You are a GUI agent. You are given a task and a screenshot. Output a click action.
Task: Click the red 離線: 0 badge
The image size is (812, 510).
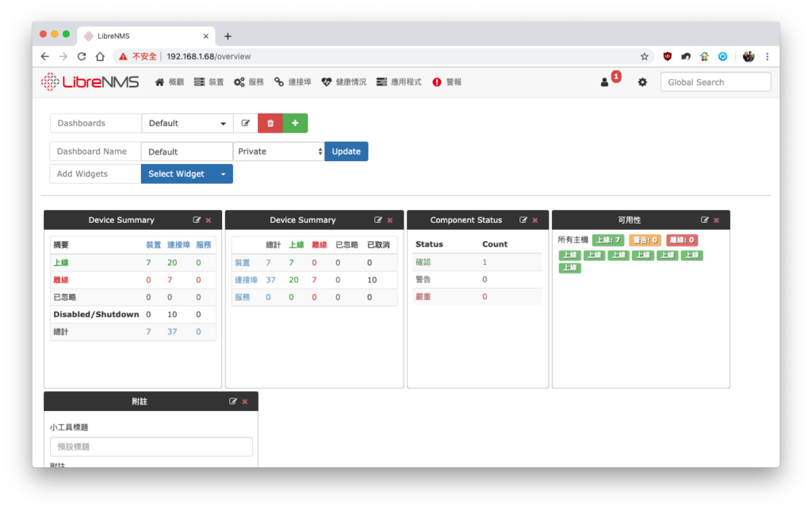pos(682,240)
